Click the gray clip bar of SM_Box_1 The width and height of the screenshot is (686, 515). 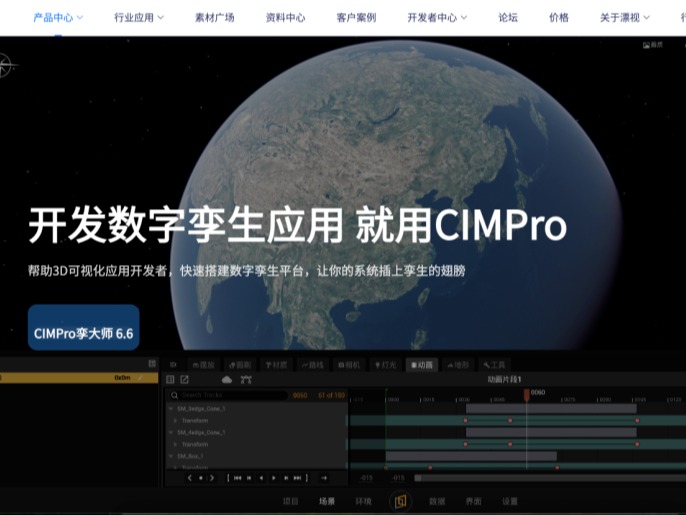471,456
